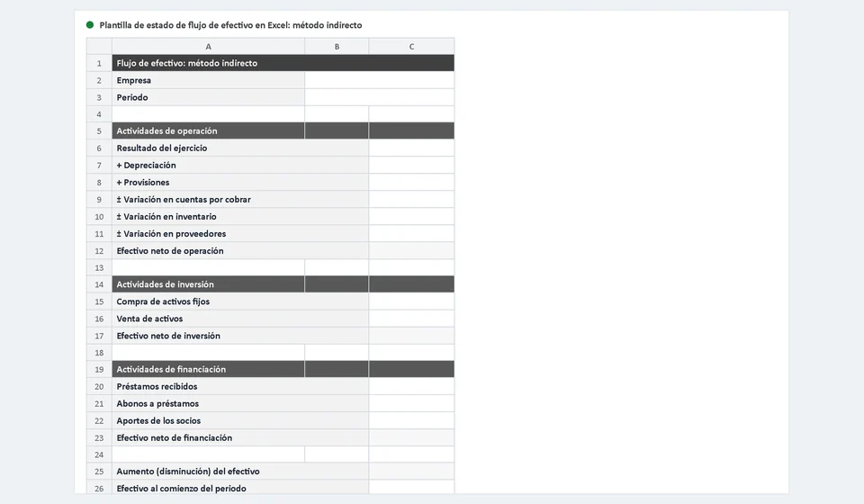Click value cell for Préstamos recibidos

click(x=411, y=386)
